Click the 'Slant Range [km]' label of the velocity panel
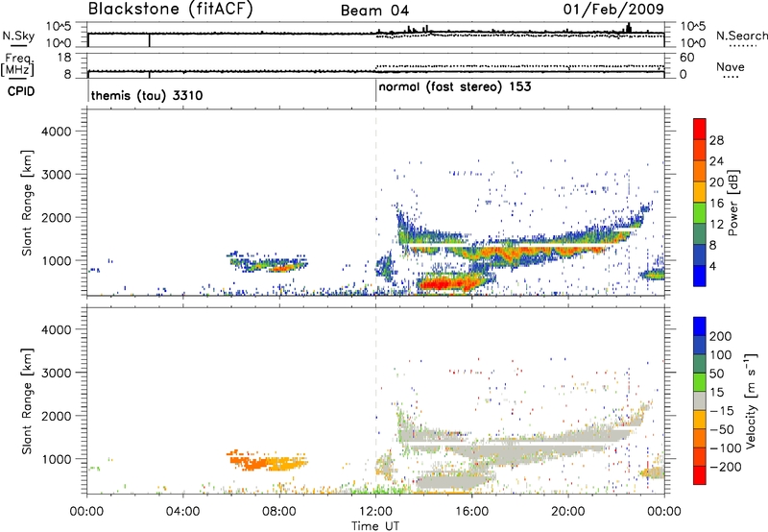 pos(27,400)
